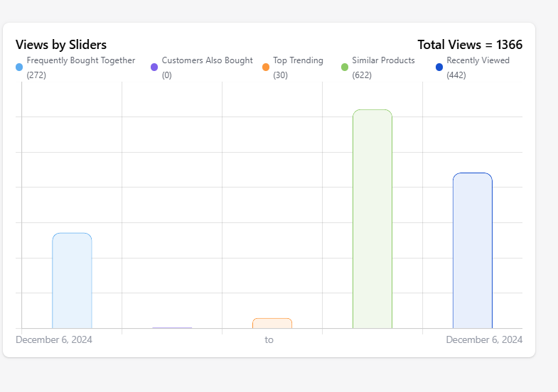Select the flat Customers Also Bought bar
Image resolution: width=558 pixels, height=392 pixels.
172,327
